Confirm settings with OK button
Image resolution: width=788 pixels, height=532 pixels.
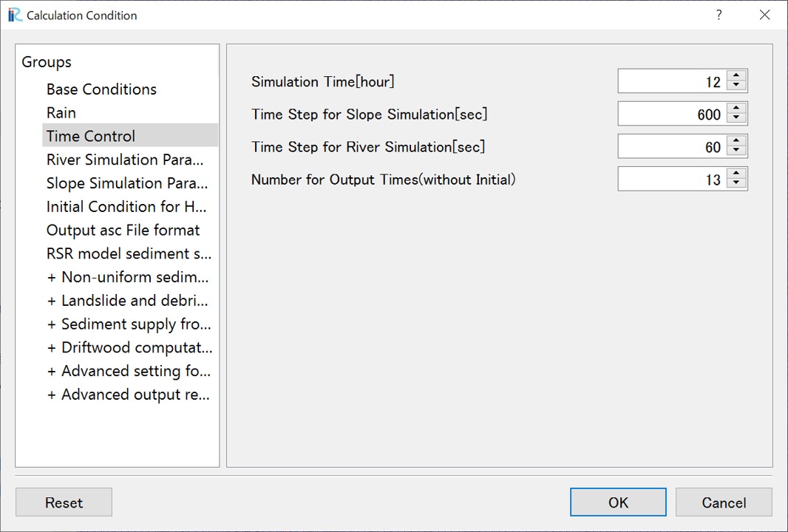click(618, 502)
